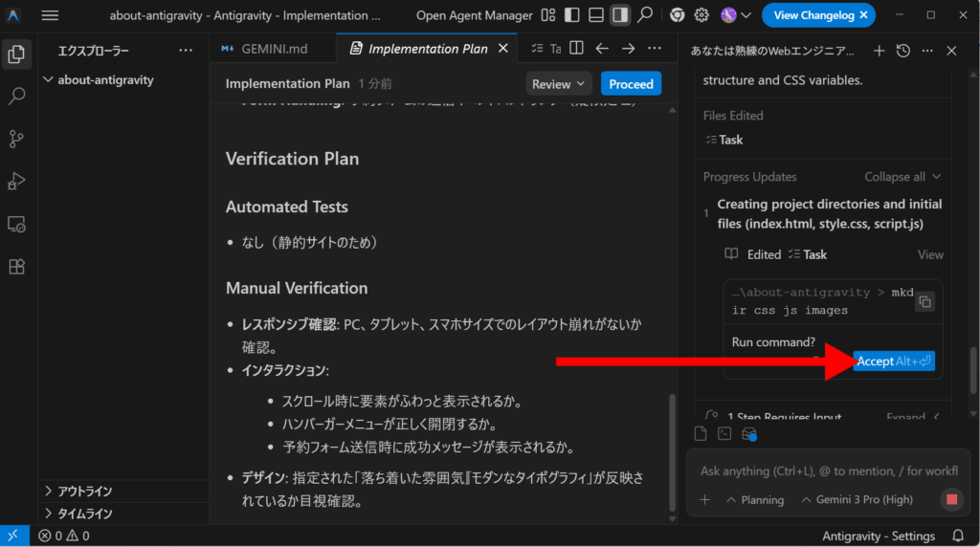
Task: Open the settings gear in title bar
Action: 702,15
